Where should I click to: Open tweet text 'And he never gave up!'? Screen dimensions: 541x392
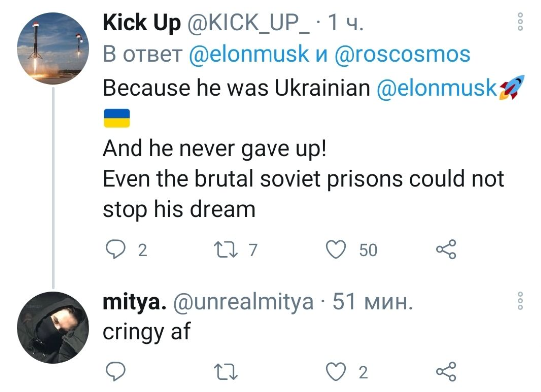coord(214,149)
